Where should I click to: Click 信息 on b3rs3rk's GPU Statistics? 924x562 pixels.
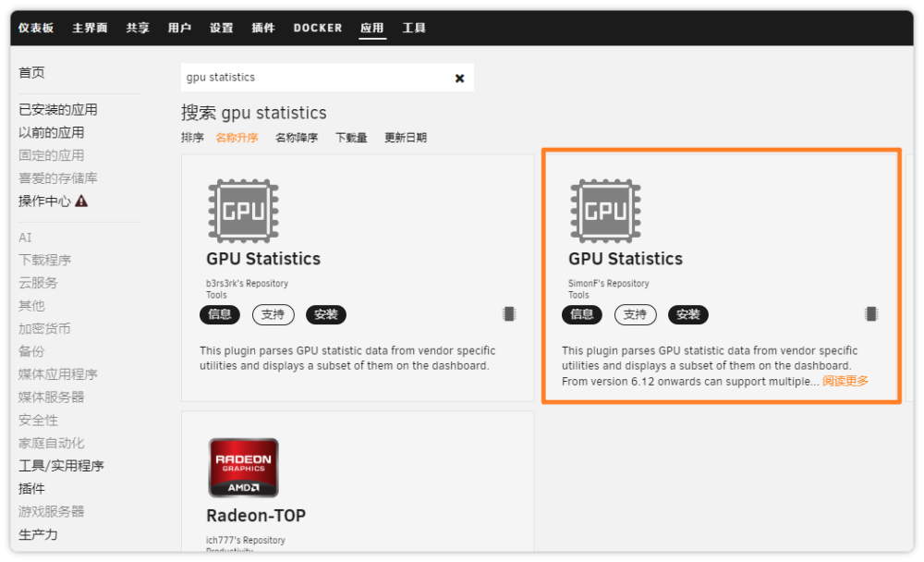coord(220,314)
